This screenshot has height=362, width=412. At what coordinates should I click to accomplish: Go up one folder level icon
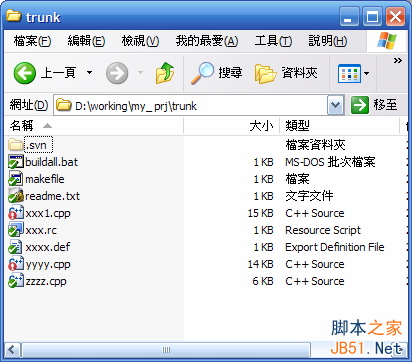(x=165, y=73)
